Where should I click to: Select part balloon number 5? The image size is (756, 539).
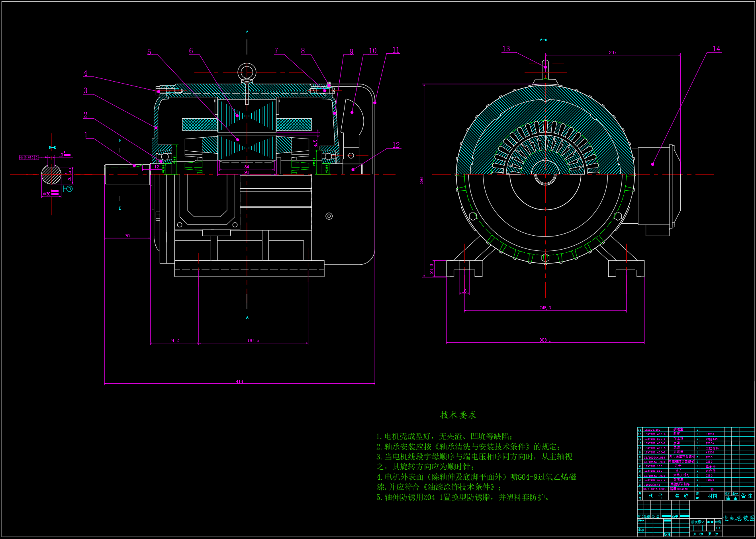(x=149, y=52)
